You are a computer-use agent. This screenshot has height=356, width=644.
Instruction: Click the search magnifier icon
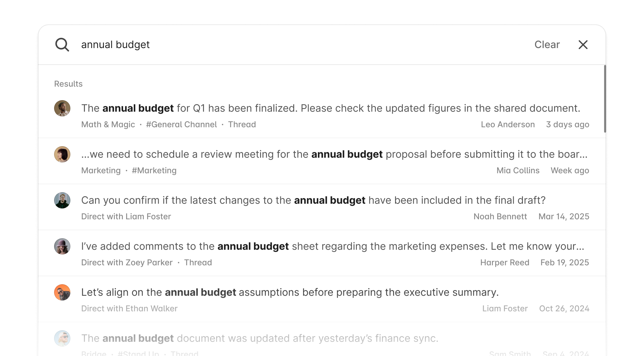click(x=62, y=45)
